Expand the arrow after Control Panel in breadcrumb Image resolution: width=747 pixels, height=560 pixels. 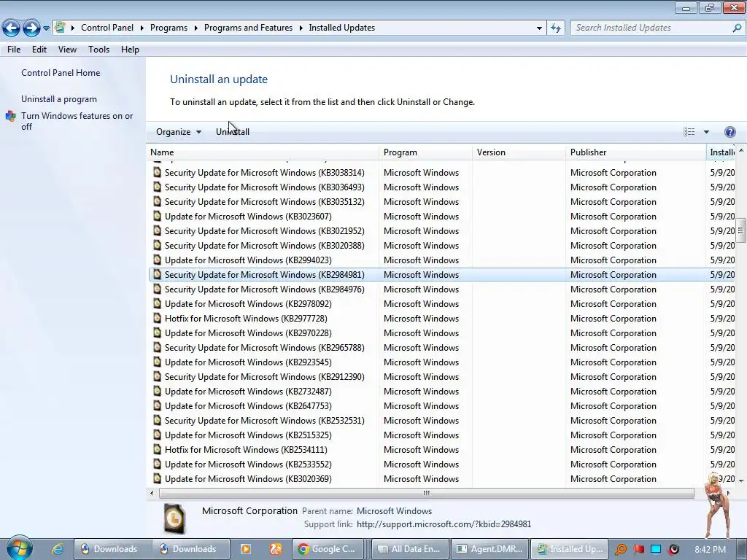(142, 28)
